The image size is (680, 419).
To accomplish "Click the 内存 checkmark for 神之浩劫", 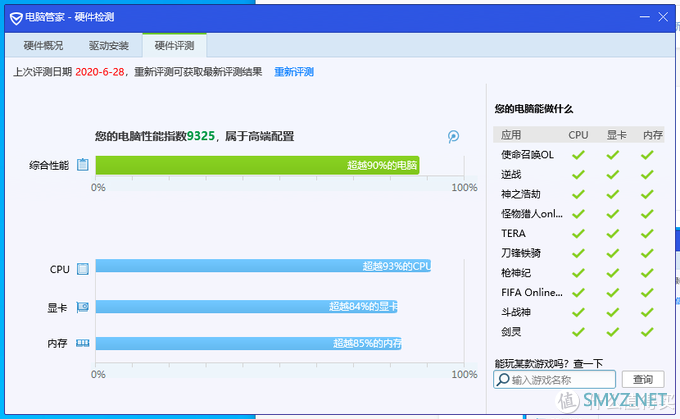I will click(647, 194).
